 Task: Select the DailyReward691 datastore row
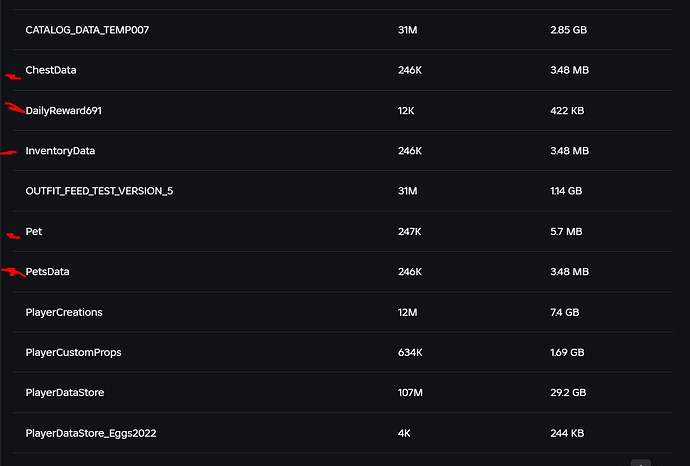pos(64,110)
